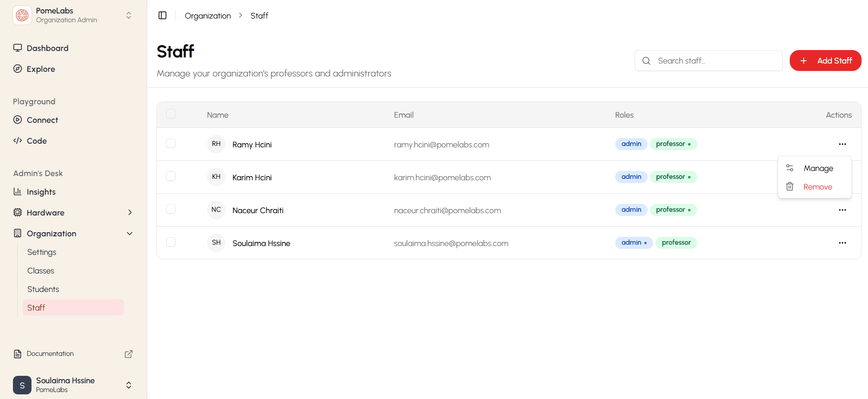Click the Email column header
The image size is (868, 399).
(x=404, y=115)
